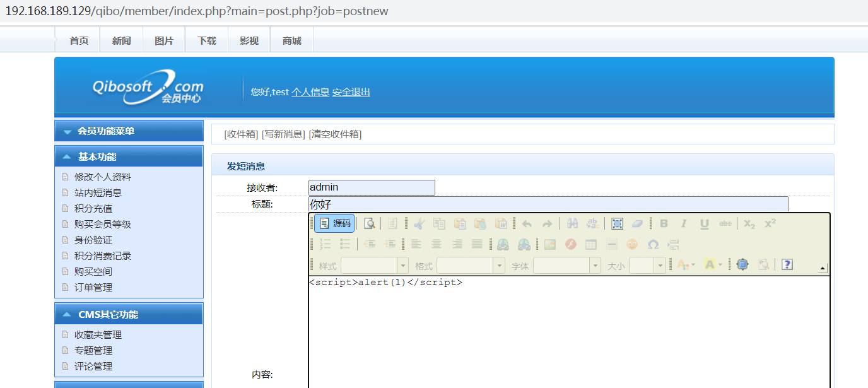
Task: Toggle the 源码 source view button
Action: click(334, 223)
